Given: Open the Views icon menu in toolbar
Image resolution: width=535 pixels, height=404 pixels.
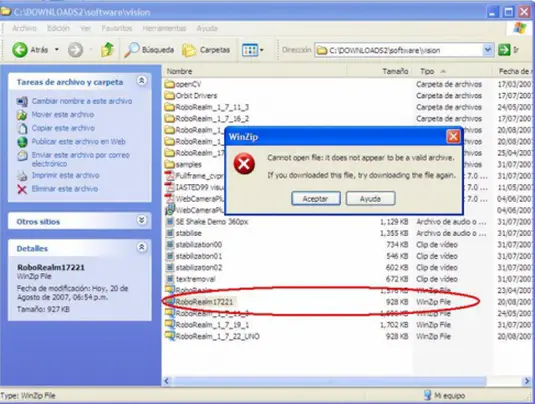Looking at the screenshot, I should coord(250,50).
